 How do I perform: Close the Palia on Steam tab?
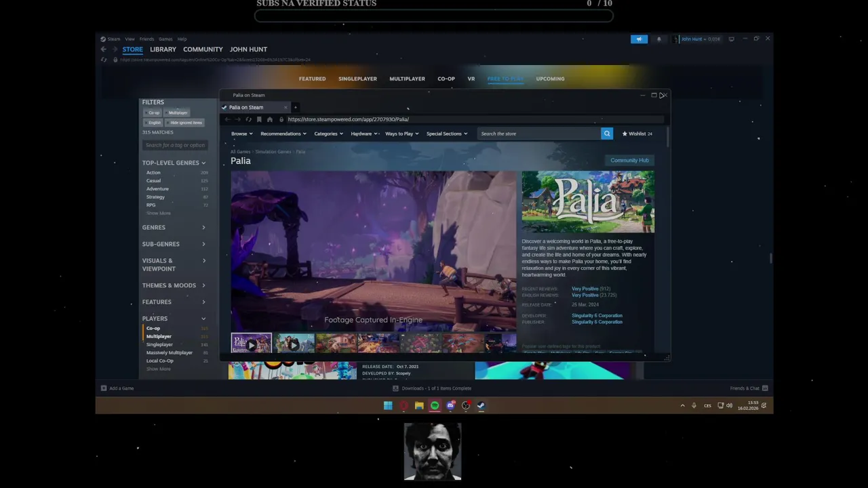pos(285,107)
